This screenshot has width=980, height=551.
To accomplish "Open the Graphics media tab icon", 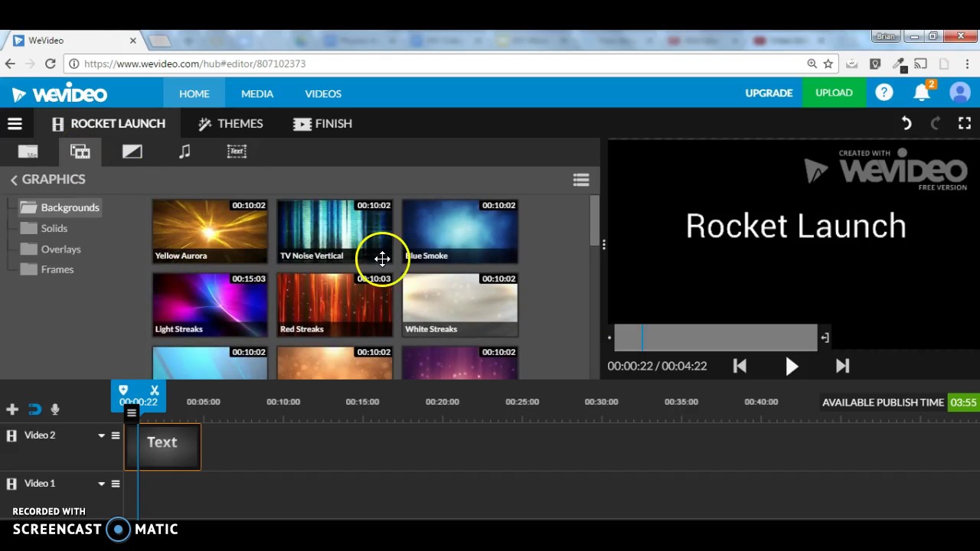I will (x=80, y=152).
